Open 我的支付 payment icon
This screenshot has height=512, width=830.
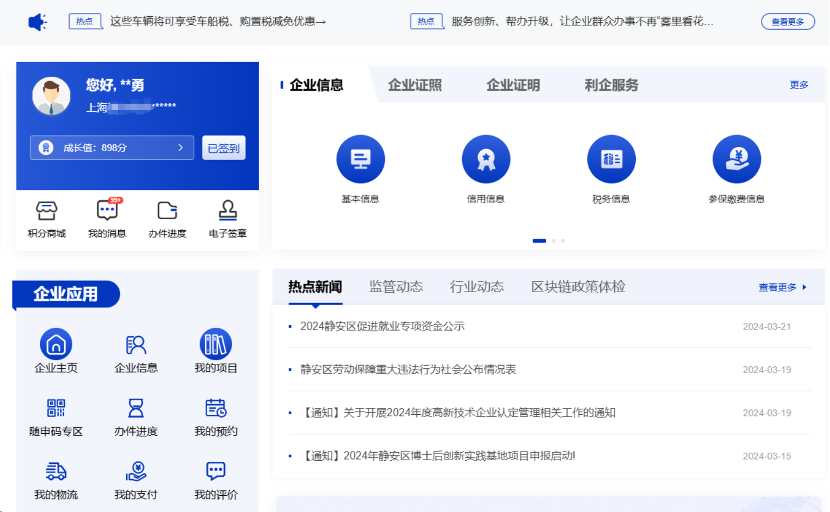136,471
